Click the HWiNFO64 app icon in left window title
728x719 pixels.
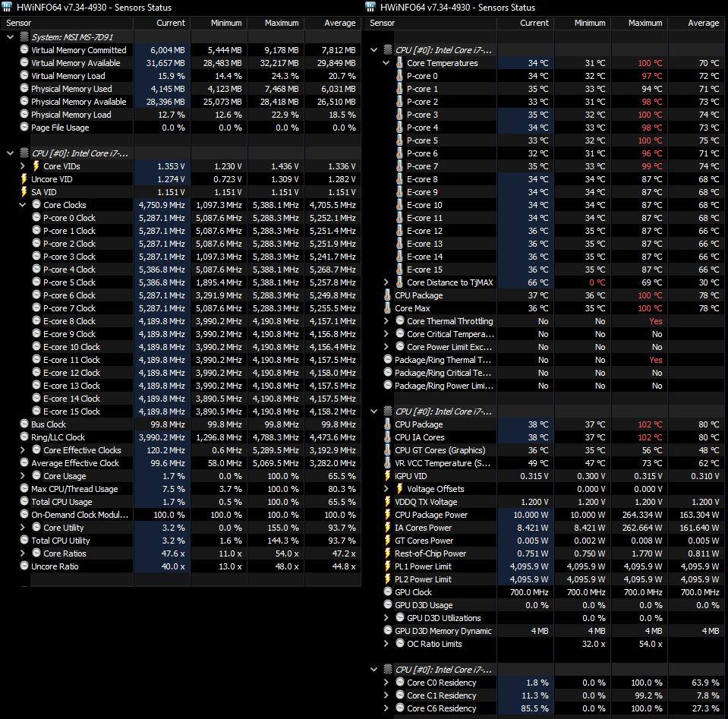point(7,7)
